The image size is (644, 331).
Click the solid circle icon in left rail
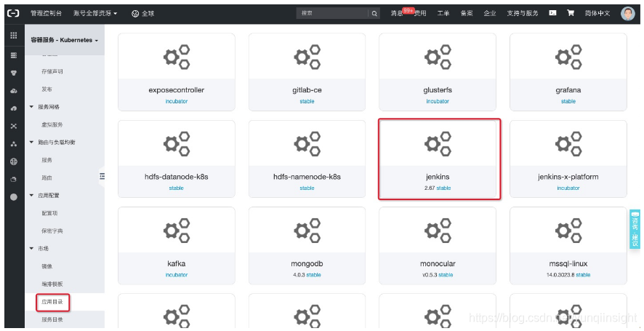click(x=14, y=197)
